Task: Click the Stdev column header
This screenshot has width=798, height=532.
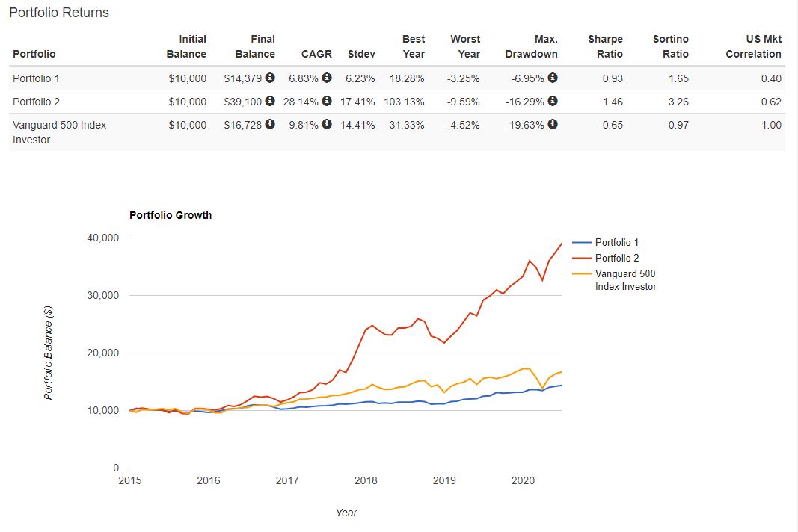Action: pyautogui.click(x=361, y=54)
